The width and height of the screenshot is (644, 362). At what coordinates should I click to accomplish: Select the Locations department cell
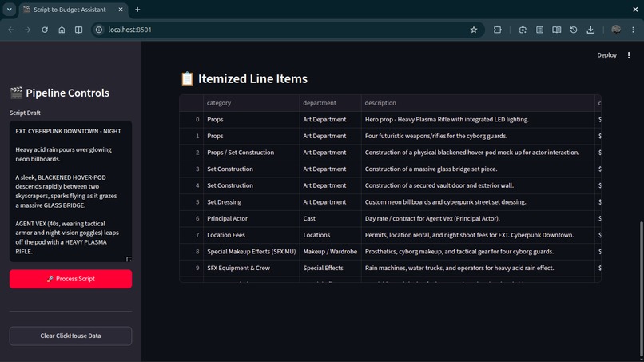[x=330, y=235]
